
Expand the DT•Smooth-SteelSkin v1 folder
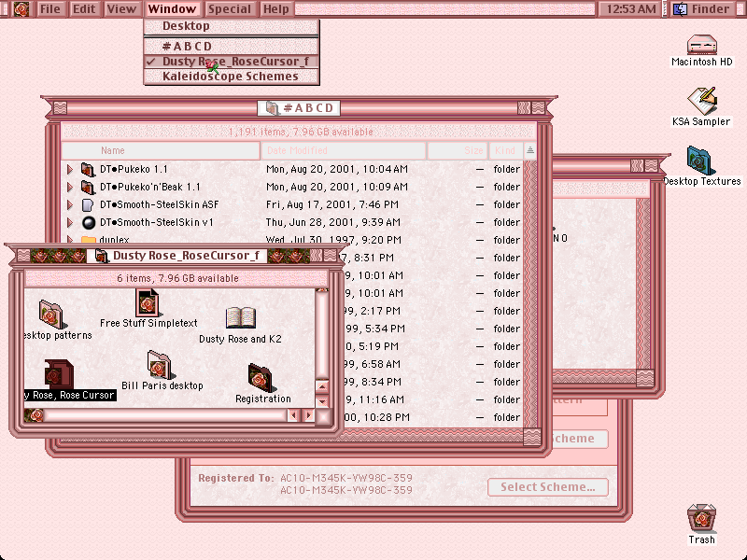69,222
